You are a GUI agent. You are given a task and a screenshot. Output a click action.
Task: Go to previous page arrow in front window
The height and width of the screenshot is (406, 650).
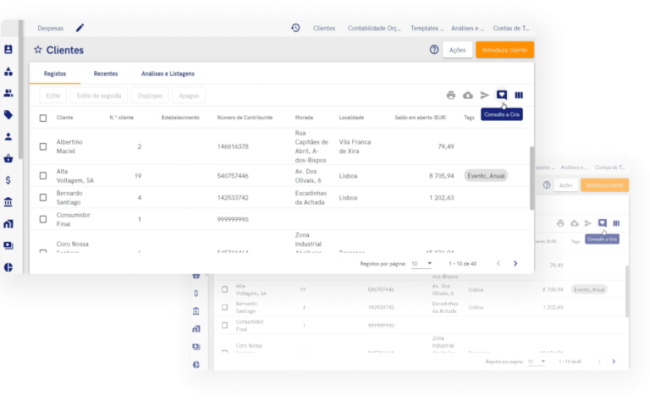498,264
